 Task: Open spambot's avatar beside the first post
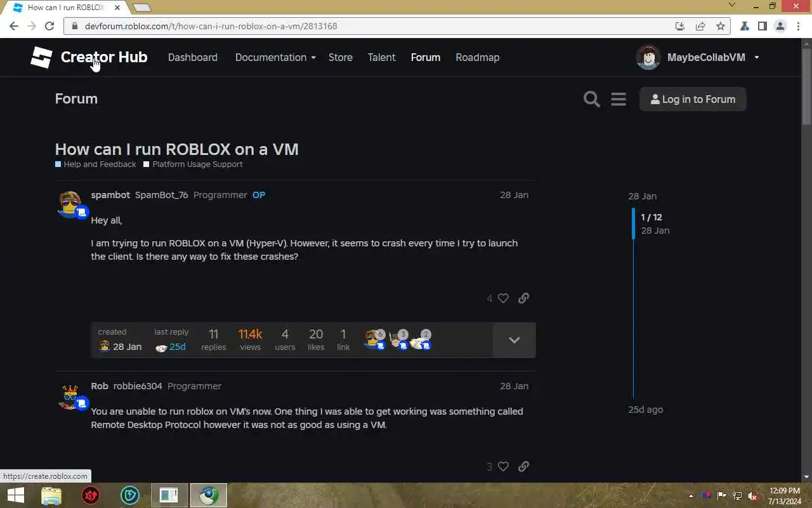70,204
